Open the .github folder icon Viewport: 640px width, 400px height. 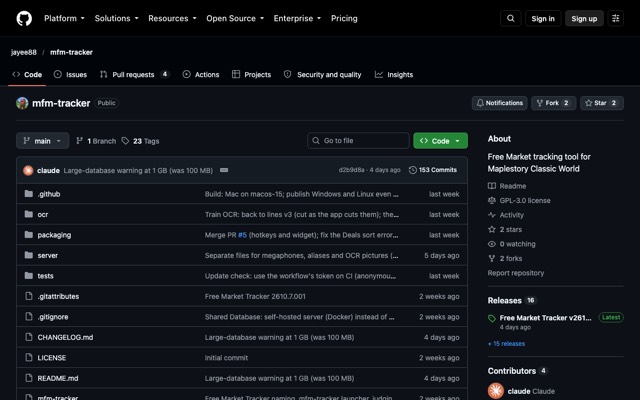coord(29,194)
